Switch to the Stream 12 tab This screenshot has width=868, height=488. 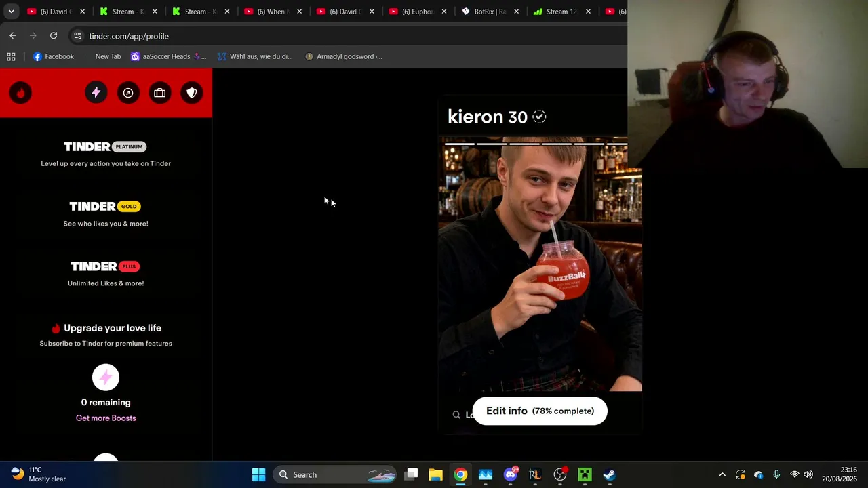[561, 12]
